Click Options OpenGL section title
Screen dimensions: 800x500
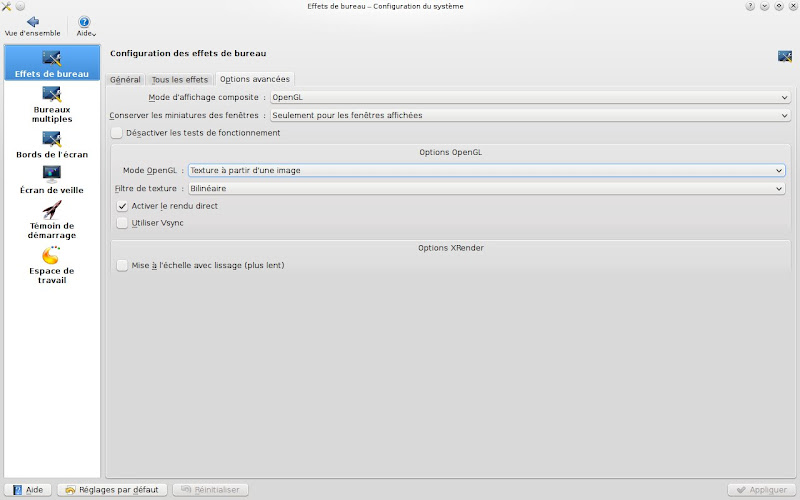(x=451, y=152)
